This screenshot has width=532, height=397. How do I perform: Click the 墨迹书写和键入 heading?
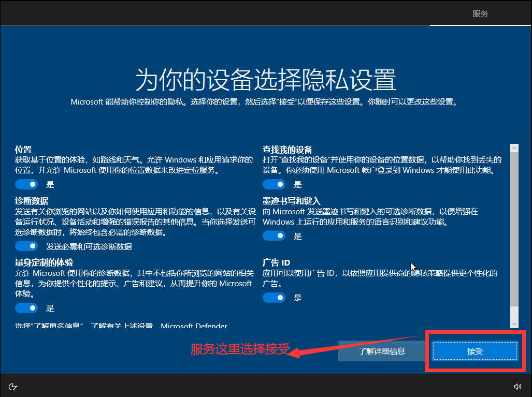292,201
